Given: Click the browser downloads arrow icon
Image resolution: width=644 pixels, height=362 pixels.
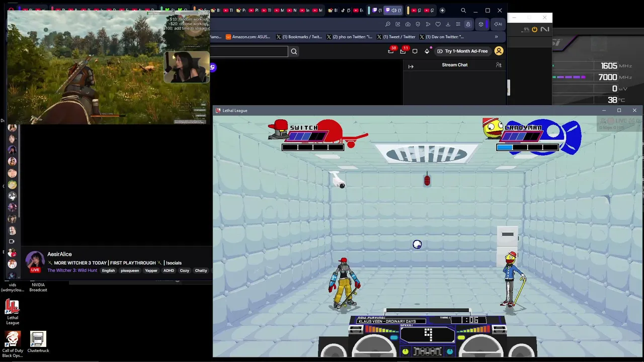Looking at the screenshot, I should click(448, 24).
